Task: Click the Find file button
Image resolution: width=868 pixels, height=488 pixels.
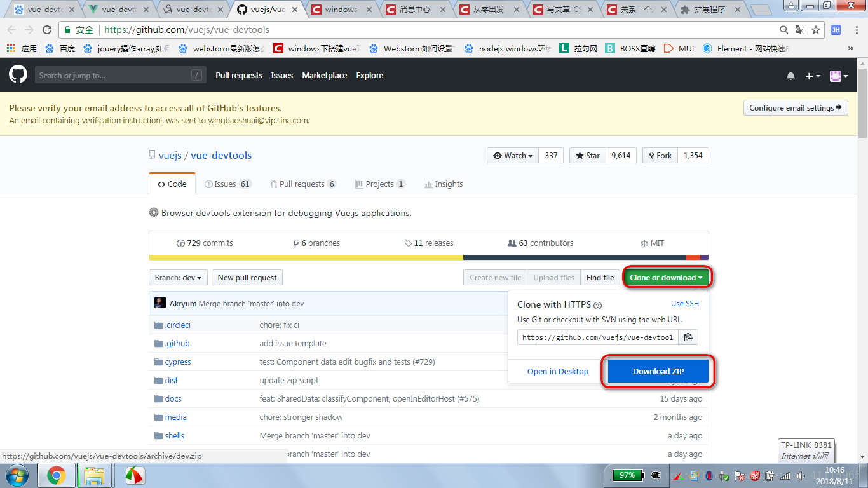Action: tap(600, 278)
